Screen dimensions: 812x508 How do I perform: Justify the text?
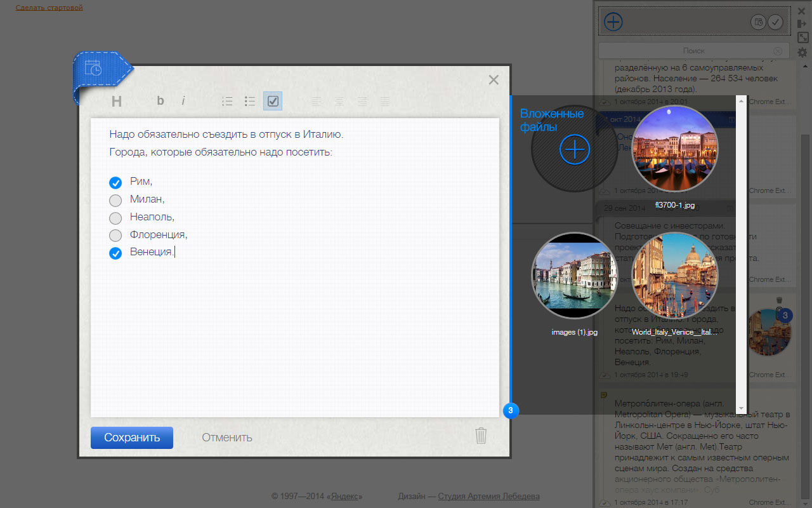[x=385, y=101]
